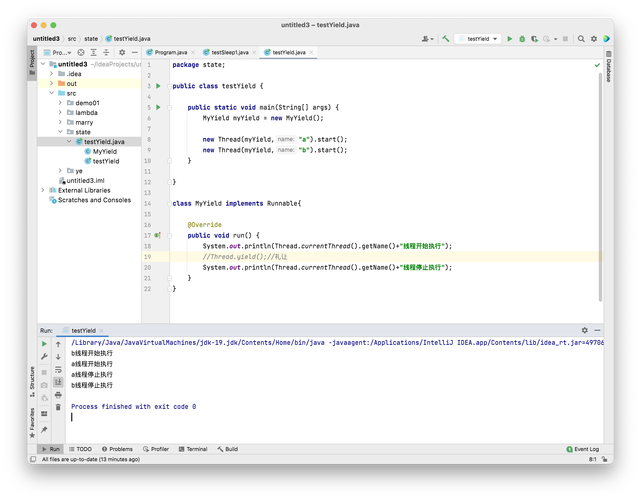The height and width of the screenshot is (500, 641).
Task: Click the Debug bug icon in the toolbar
Action: pyautogui.click(x=521, y=38)
